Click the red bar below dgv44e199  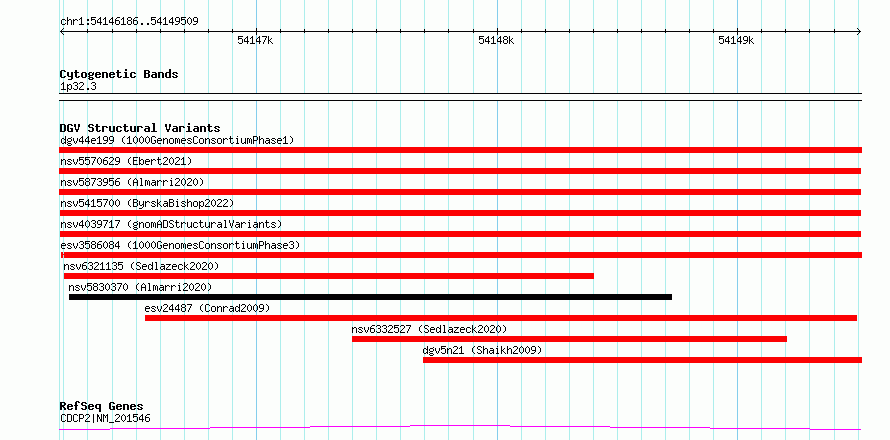point(460,150)
